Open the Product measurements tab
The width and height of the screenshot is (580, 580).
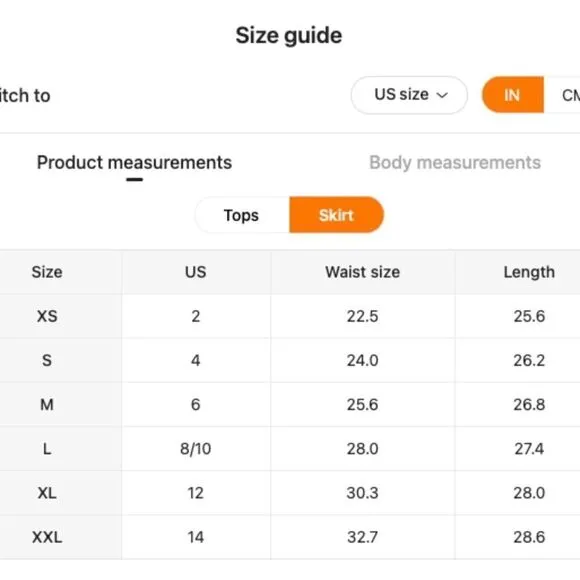click(134, 162)
